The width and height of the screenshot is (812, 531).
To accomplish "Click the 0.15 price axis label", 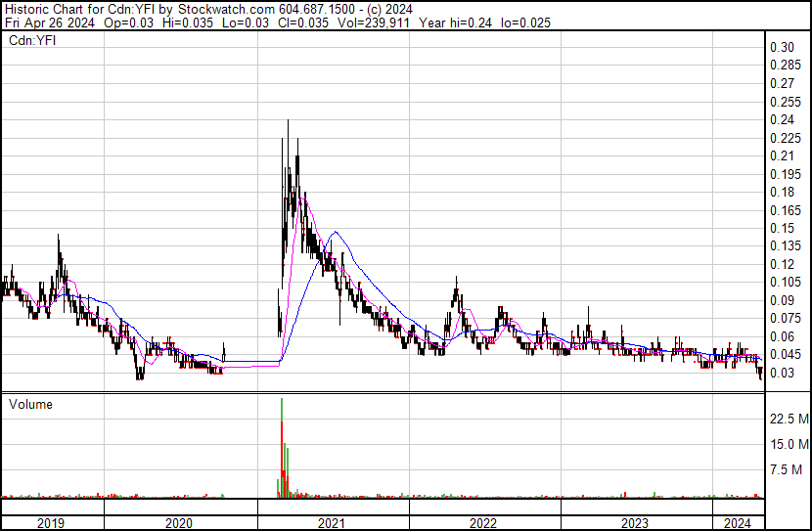I will (x=782, y=228).
